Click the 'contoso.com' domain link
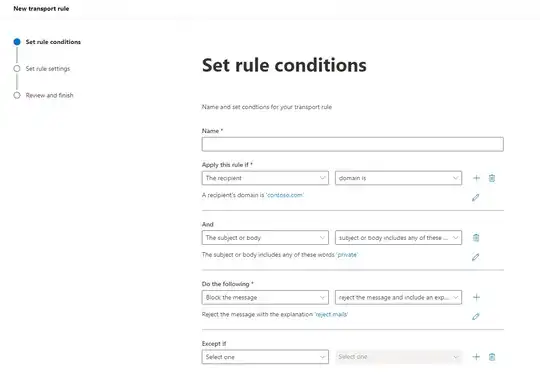 tap(285, 195)
